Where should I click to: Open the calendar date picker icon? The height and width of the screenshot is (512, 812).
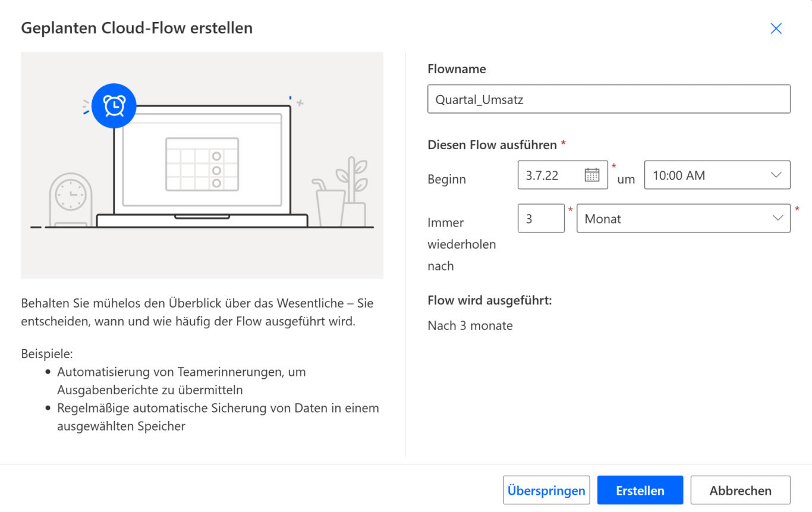pos(591,175)
